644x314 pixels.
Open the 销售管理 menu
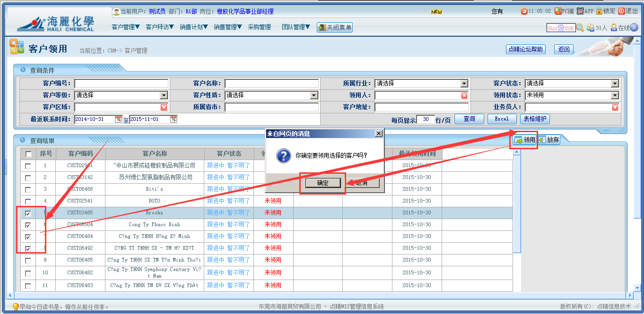coord(228,27)
